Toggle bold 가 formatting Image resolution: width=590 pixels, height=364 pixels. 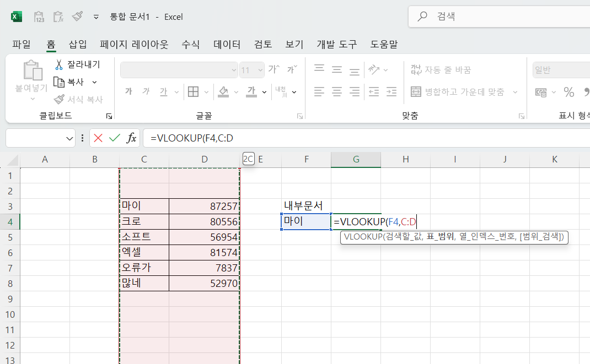point(128,91)
